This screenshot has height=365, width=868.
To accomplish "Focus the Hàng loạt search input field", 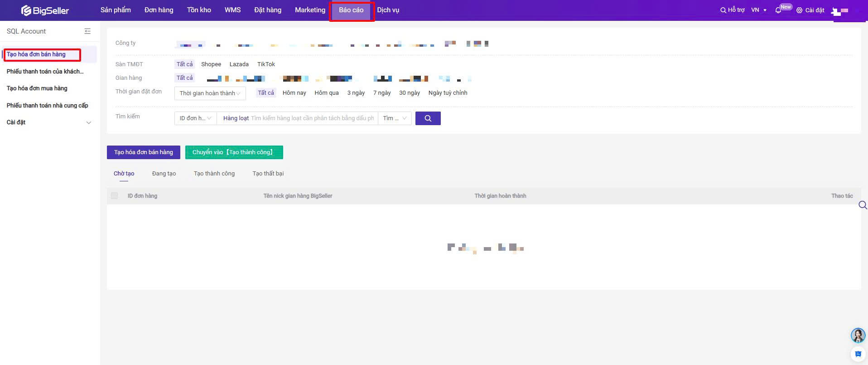I will [x=312, y=118].
